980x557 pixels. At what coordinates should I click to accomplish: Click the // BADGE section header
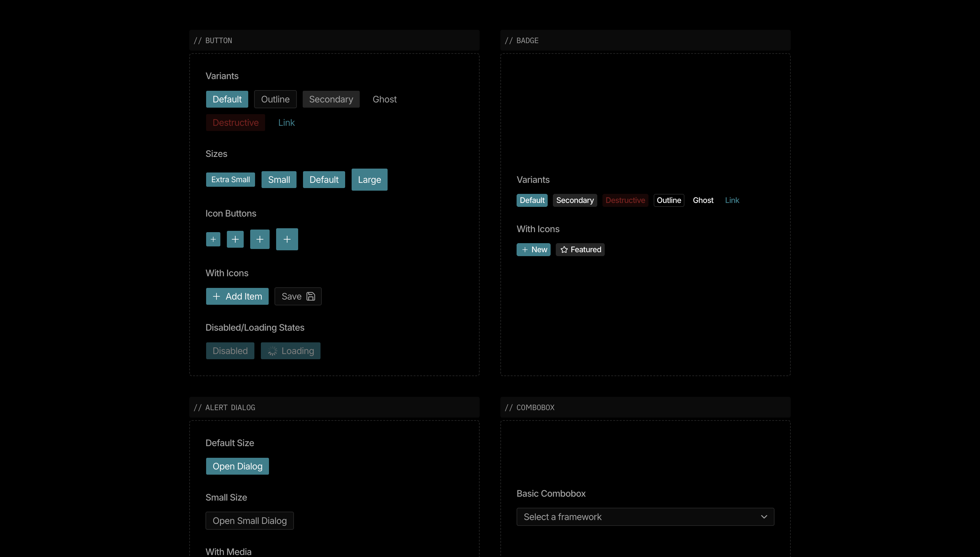646,41
